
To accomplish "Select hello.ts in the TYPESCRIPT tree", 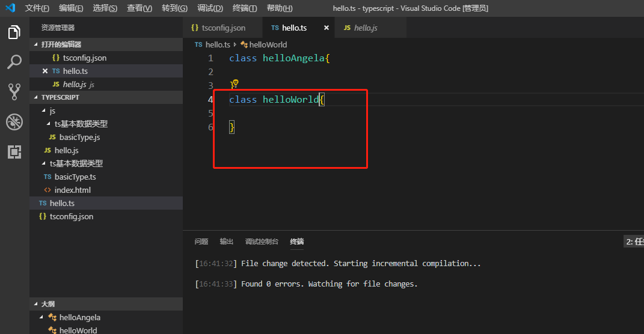I will coord(106,203).
